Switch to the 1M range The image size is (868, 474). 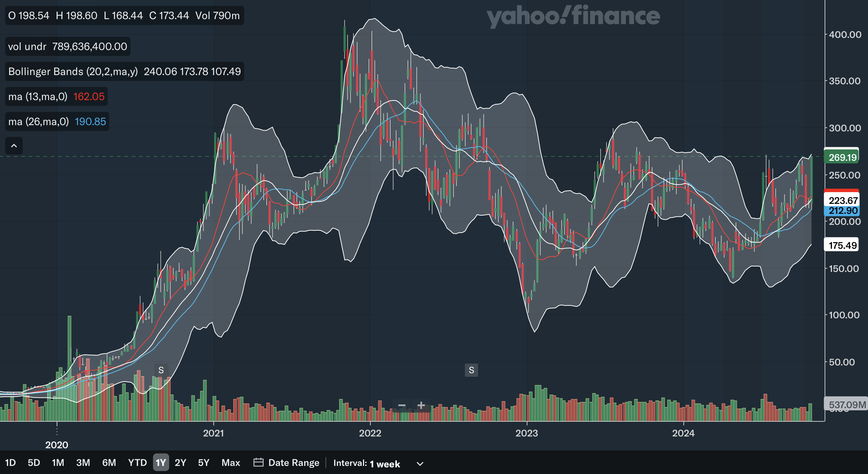58,463
